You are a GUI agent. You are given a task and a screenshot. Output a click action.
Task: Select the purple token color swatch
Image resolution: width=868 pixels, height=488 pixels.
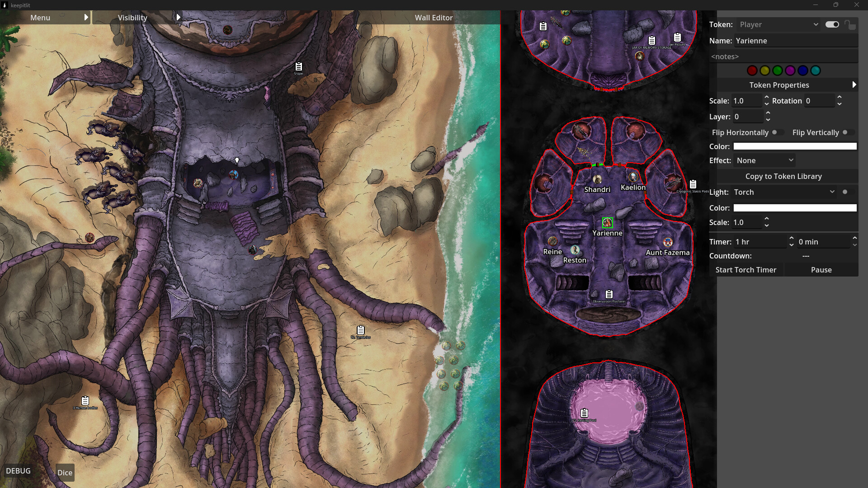[789, 70]
